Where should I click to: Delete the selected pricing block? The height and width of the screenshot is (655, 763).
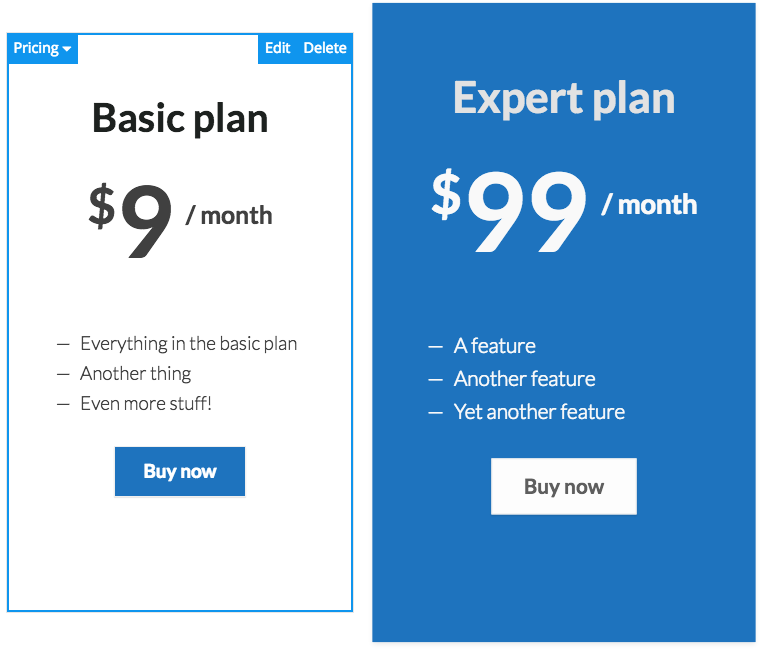(x=325, y=48)
